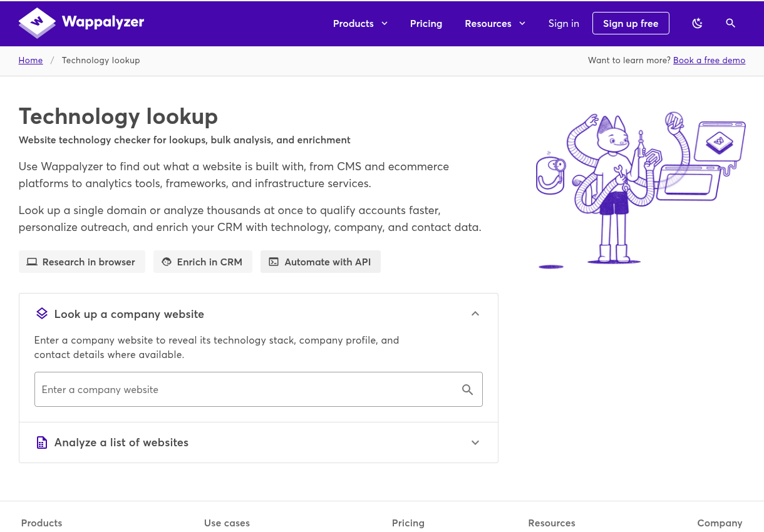Open the Resources dropdown menu
The height and width of the screenshot is (532, 764).
pos(495,23)
